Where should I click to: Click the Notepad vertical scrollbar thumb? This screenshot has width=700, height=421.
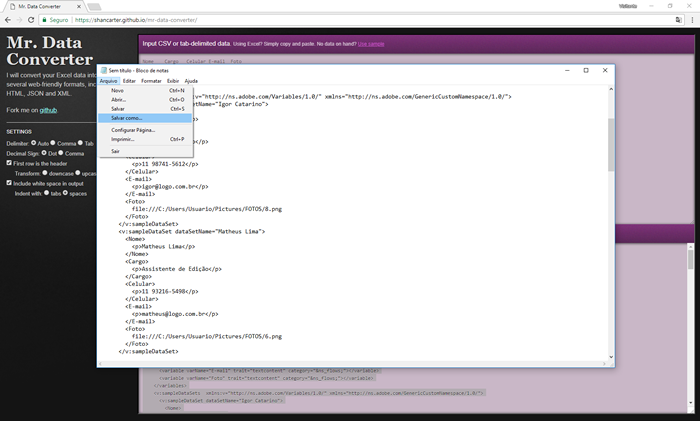click(611, 145)
